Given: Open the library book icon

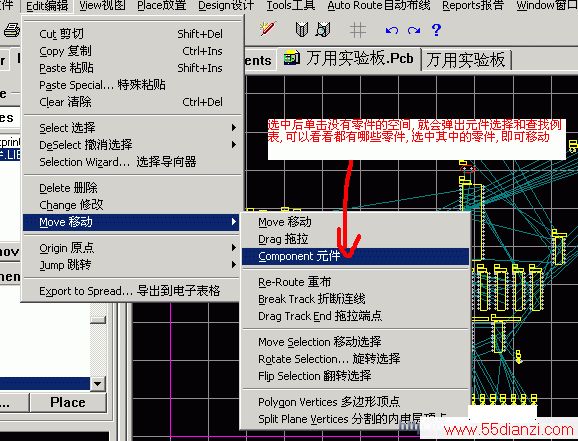Looking at the screenshot, I should (x=302, y=30).
